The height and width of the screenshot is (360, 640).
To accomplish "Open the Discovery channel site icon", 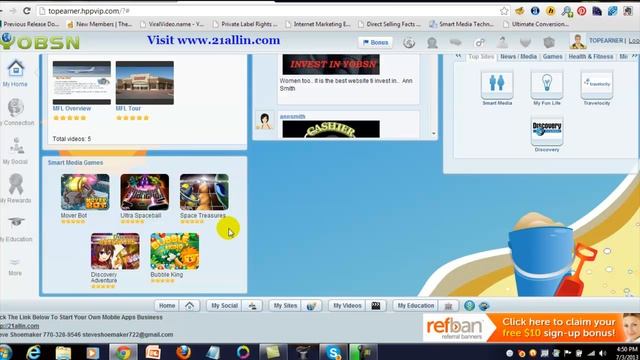I will coord(547,131).
